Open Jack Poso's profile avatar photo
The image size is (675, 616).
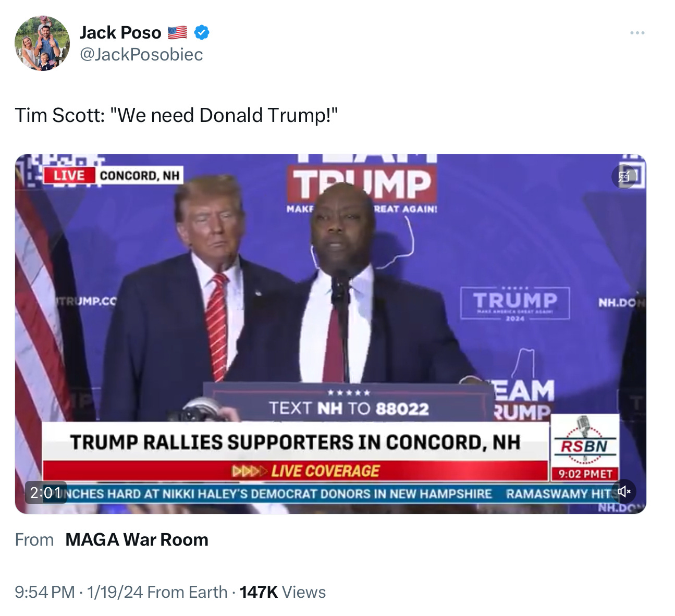(x=42, y=43)
